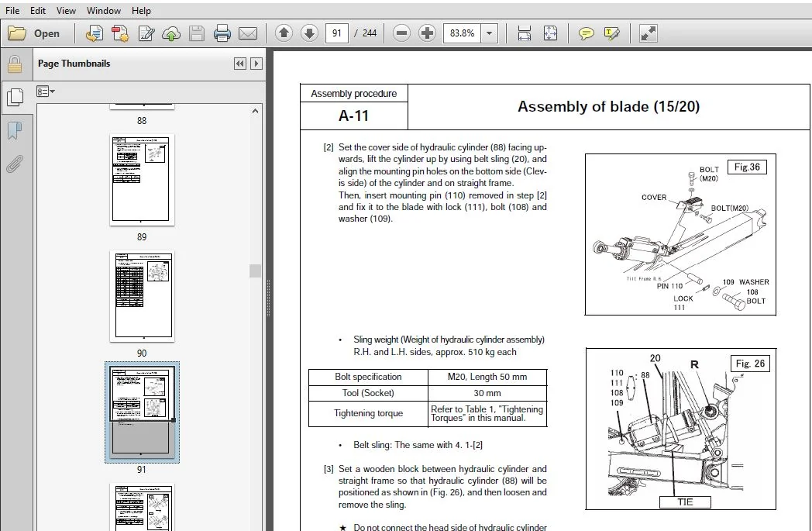Image resolution: width=812 pixels, height=531 pixels.
Task: Click the Read Mode expand icon
Action: pos(648,33)
